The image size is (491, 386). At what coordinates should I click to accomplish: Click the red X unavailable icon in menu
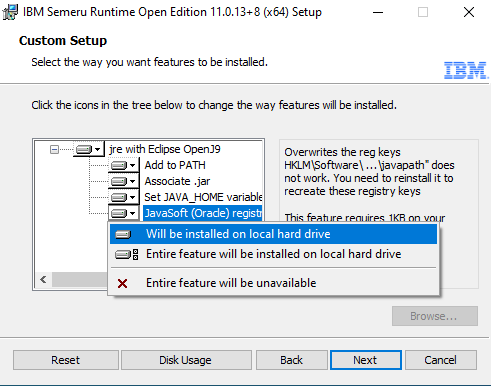pyautogui.click(x=123, y=283)
